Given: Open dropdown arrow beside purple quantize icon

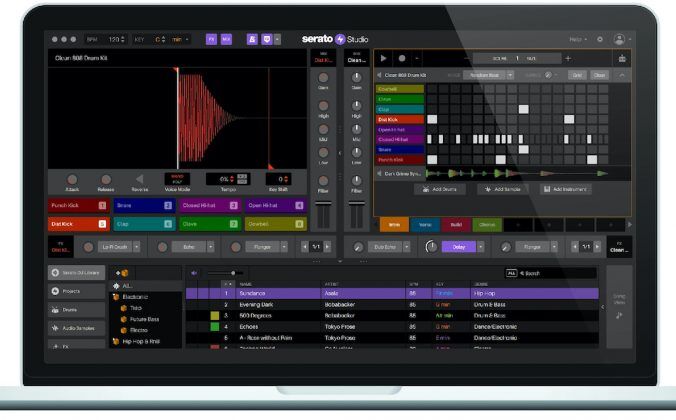Looking at the screenshot, I should (x=277, y=39).
